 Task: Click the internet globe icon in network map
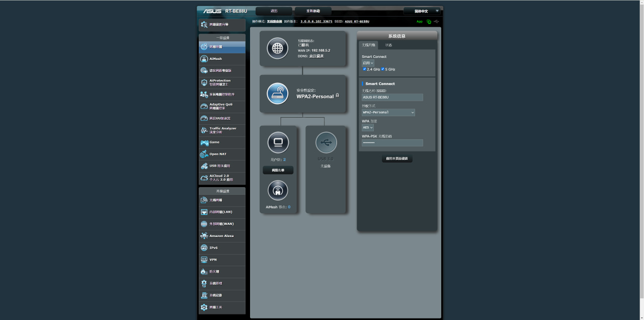(x=278, y=48)
